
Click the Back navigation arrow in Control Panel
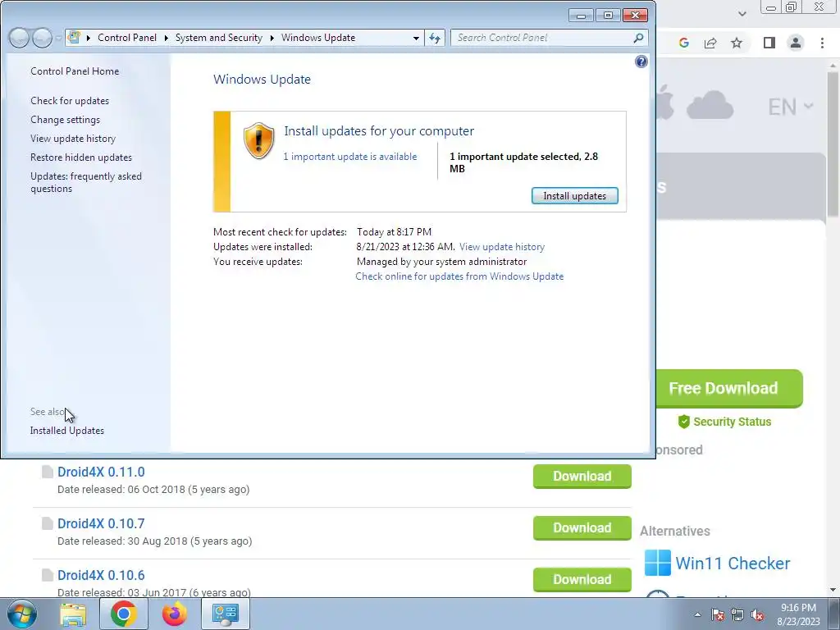19,38
